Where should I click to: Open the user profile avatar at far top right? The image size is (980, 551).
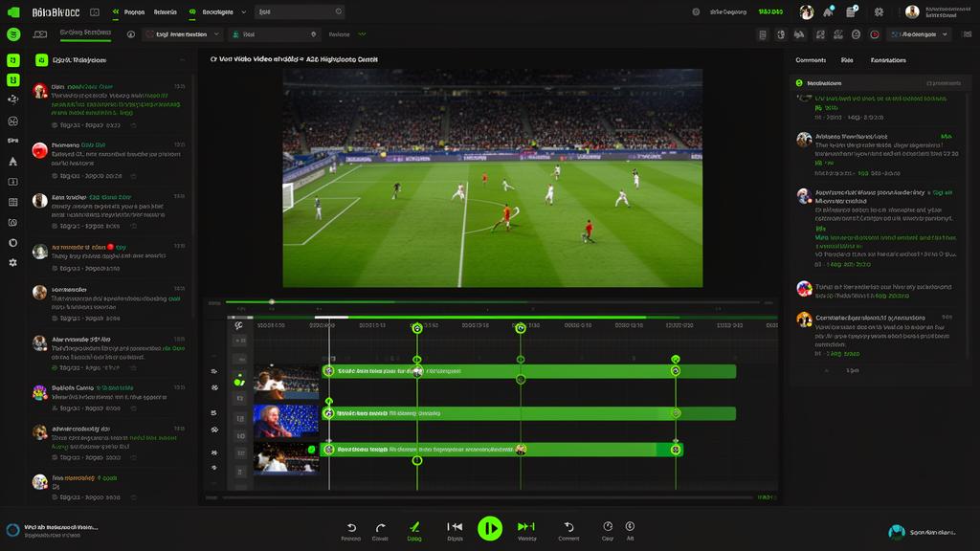(912, 11)
